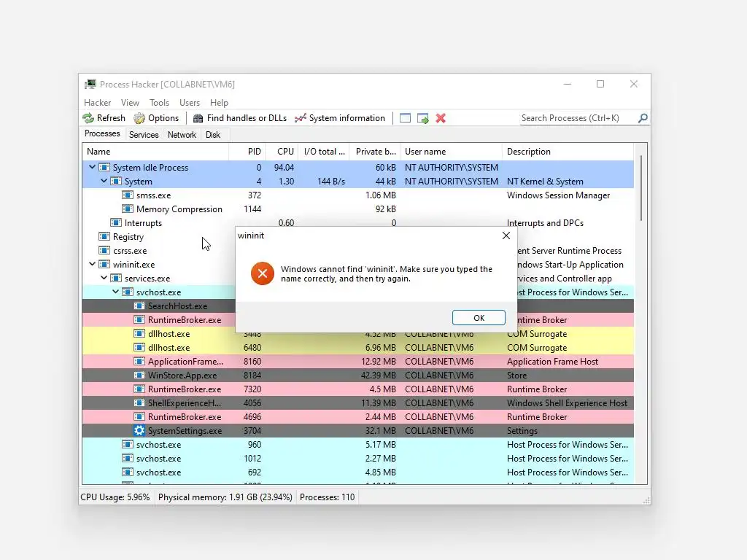Click the 42.39 MB private bytes cell

[379, 376]
